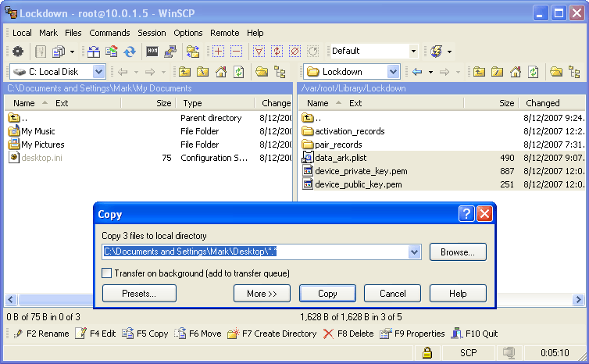Click the Presets... button
The image size is (589, 364).
(x=139, y=293)
